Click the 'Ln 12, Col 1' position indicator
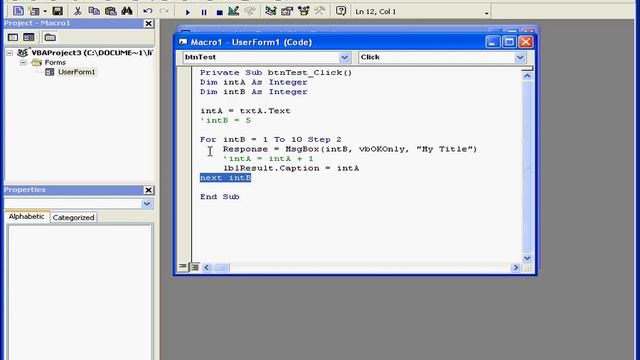Viewport: 640px width, 360px height. click(x=376, y=12)
